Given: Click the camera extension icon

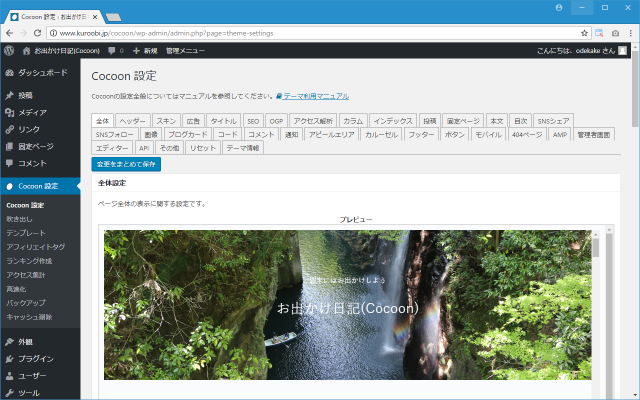Looking at the screenshot, I should (x=616, y=33).
